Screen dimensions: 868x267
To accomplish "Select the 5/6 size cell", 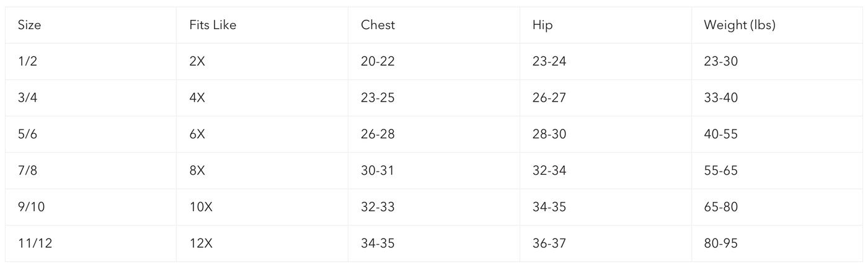I will coord(29,134).
